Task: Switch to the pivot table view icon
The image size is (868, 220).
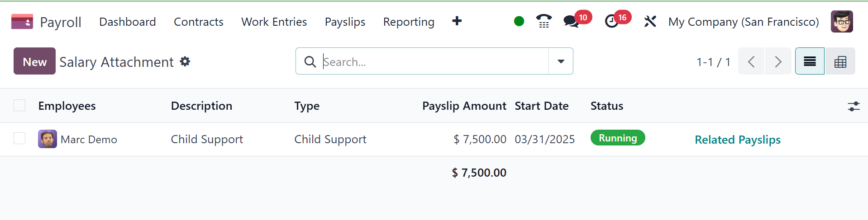Action: [840, 61]
